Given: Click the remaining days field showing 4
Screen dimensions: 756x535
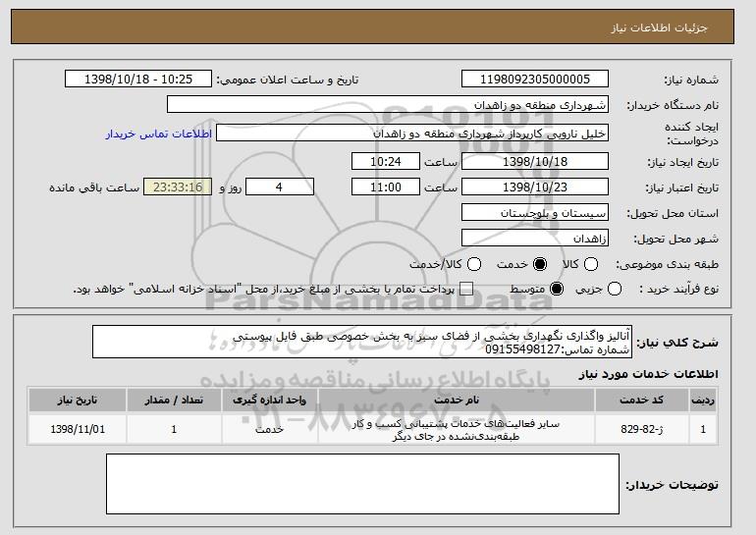Looking at the screenshot, I should 280,187.
